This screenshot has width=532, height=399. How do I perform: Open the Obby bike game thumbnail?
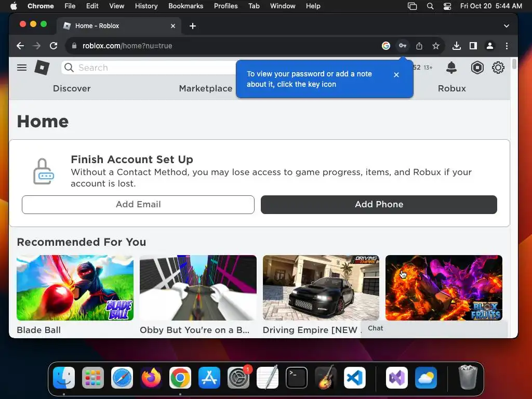198,288
